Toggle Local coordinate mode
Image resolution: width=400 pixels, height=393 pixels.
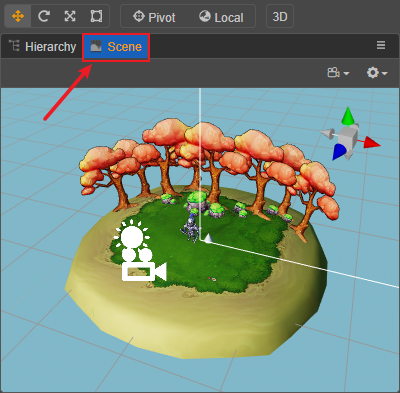tap(221, 17)
